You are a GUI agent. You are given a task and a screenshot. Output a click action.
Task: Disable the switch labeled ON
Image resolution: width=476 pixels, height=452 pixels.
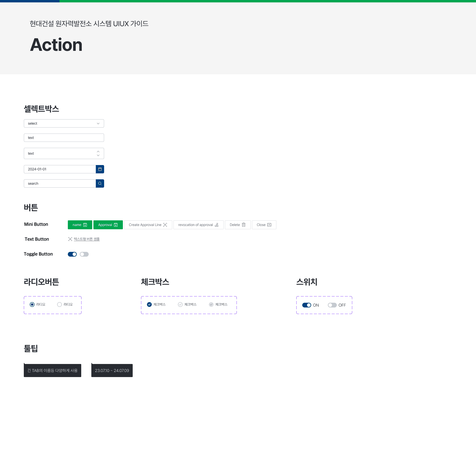point(306,305)
